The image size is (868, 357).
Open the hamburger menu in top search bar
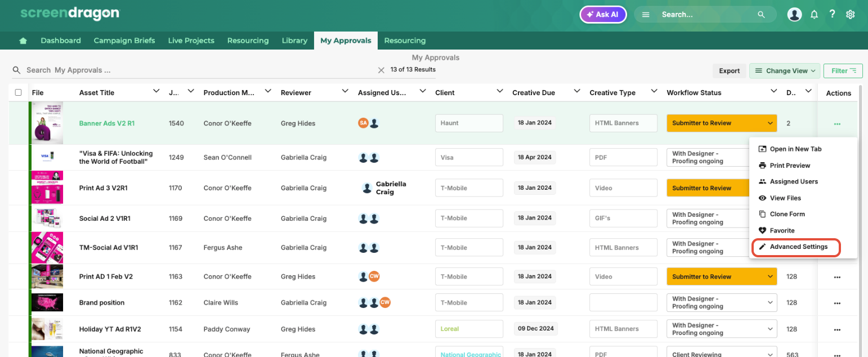point(646,15)
